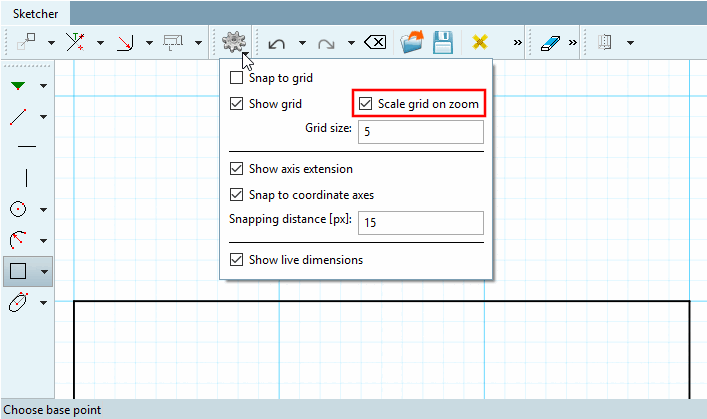Viewport: 707px width, 419px height.
Task: Expand the undo history dropdown arrow
Action: pos(302,43)
